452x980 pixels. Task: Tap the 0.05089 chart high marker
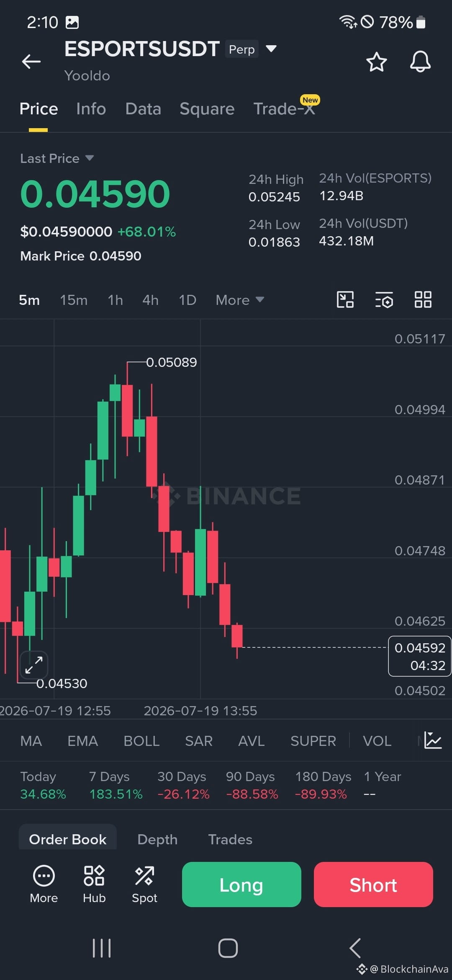[x=171, y=362]
